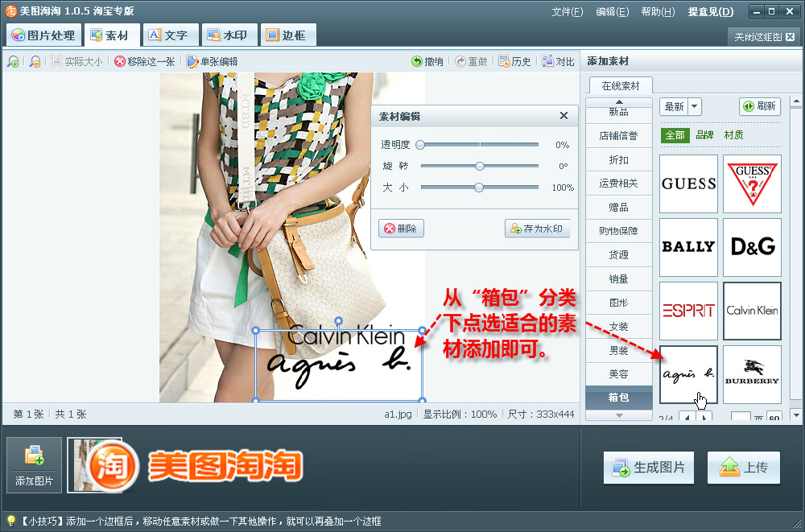Compare with original using 对比
Viewport: 805px width, 532px height.
pos(558,62)
